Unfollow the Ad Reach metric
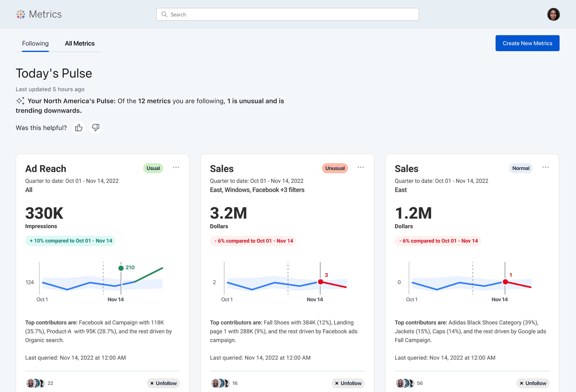 click(x=163, y=383)
